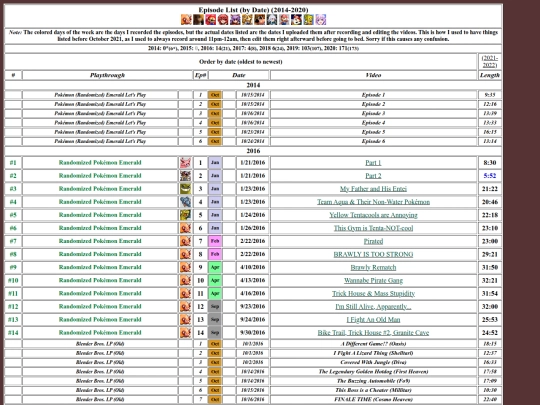Open Wannabe Pirate Gang video link
Screen dimensions: 540x405
(x=373, y=280)
